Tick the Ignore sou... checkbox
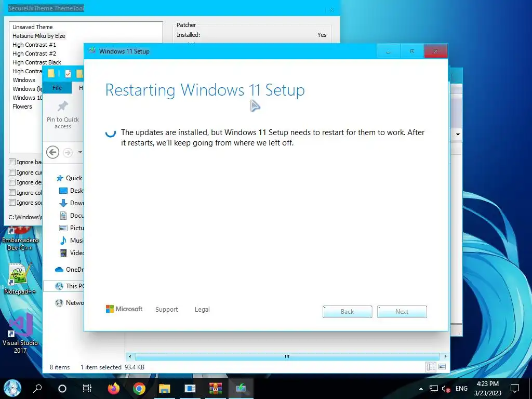This screenshot has height=399, width=532. [12, 203]
